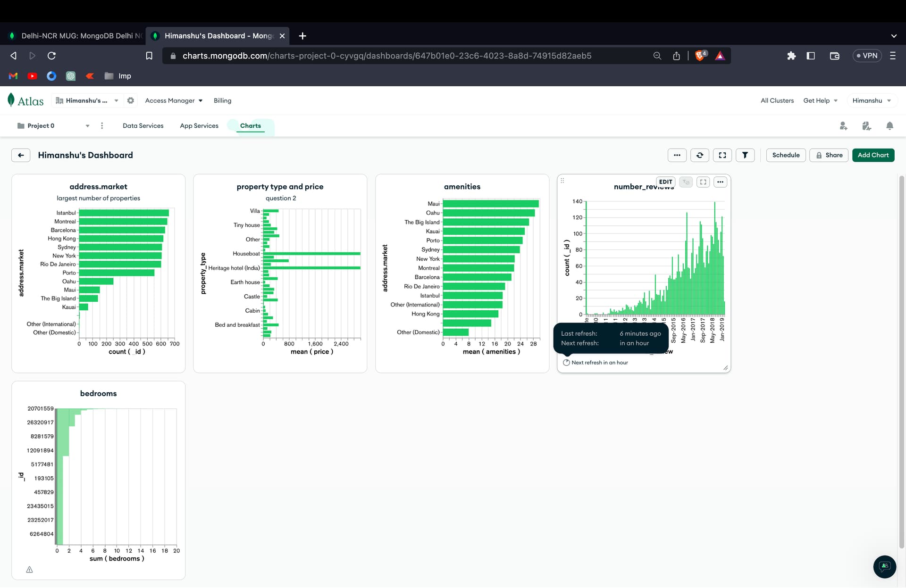Bookmark this page in address bar
This screenshot has width=906, height=588.
(149, 56)
